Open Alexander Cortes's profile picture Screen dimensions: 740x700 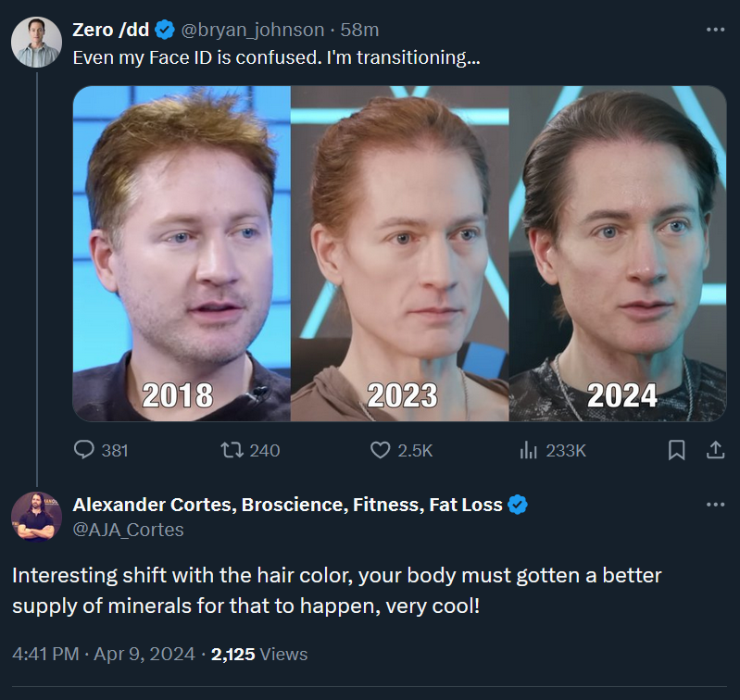click(x=36, y=517)
